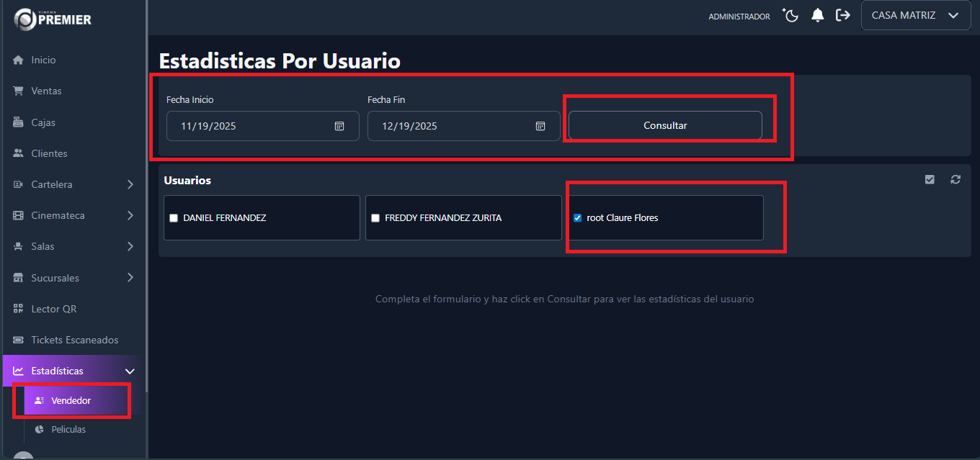Check the DANIEL FERNANDEZ user checkbox
Screen dimensions: 980x460
(173, 217)
